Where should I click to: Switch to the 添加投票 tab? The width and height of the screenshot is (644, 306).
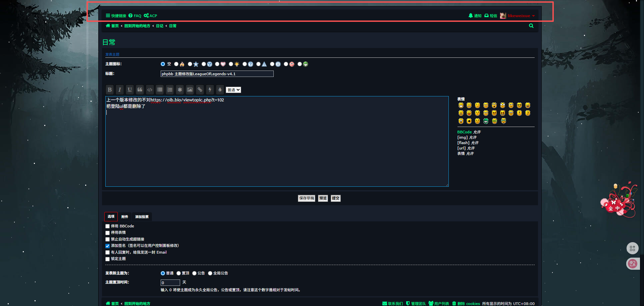142,217
